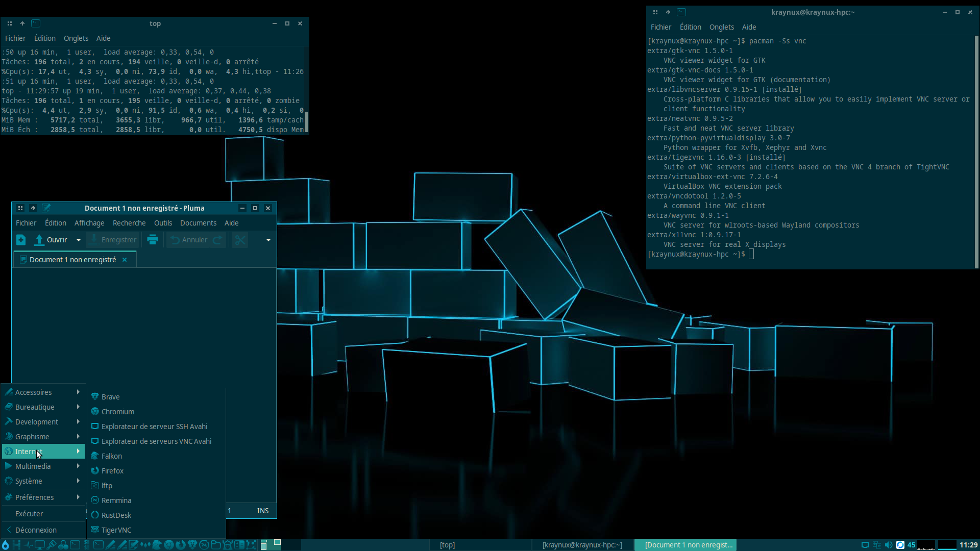Image resolution: width=980 pixels, height=551 pixels.
Task: Launch Remmina from the Internet menu
Action: click(x=116, y=500)
